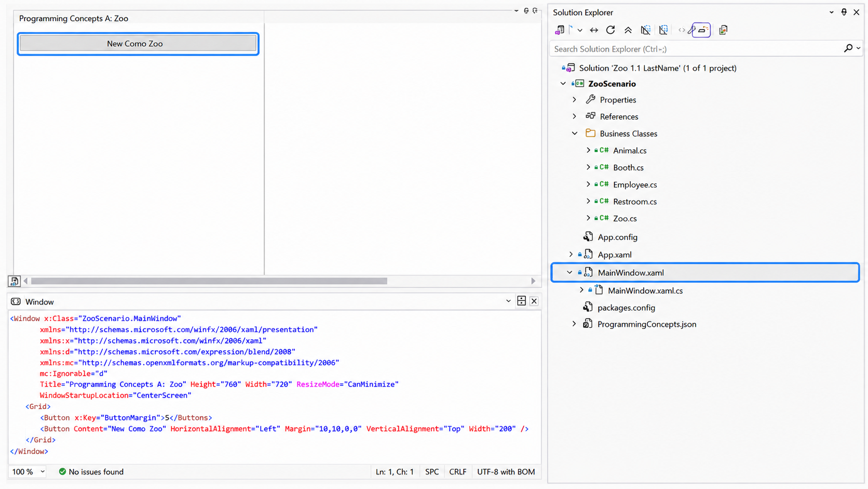Open the Window element navigation dropdown
Image resolution: width=868 pixels, height=489 pixels.
point(508,301)
